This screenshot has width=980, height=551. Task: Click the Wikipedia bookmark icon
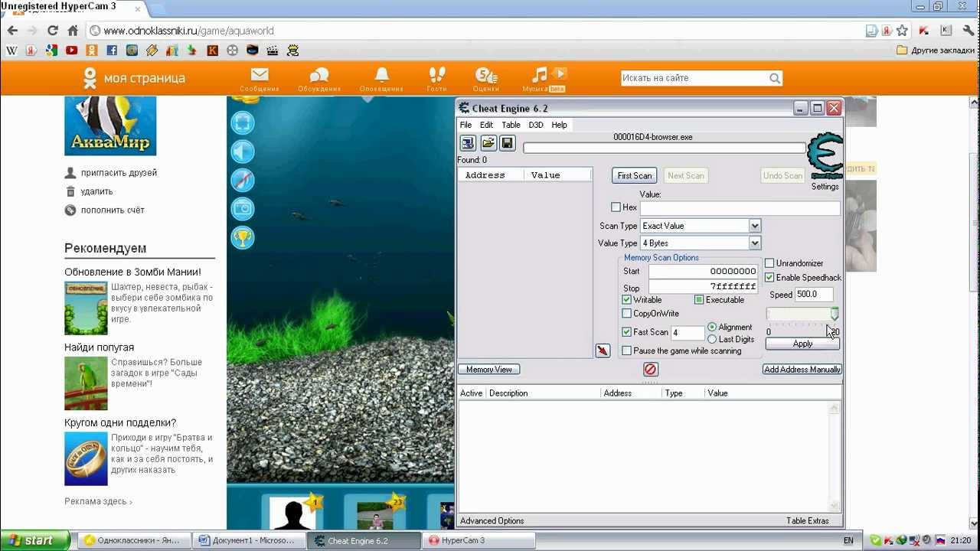pos(11,51)
